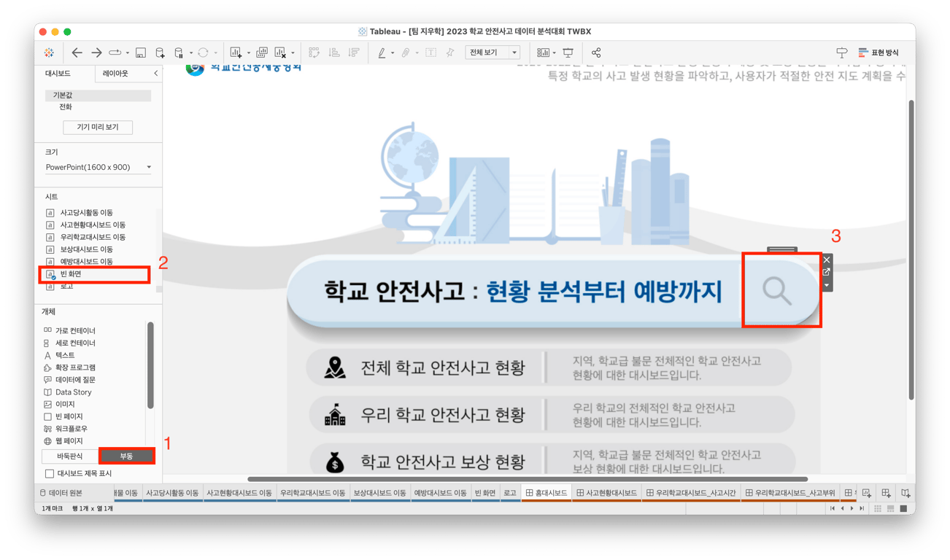Click the 기기 미리 보기 button
Viewport: 950px width, 560px height.
pyautogui.click(x=99, y=127)
